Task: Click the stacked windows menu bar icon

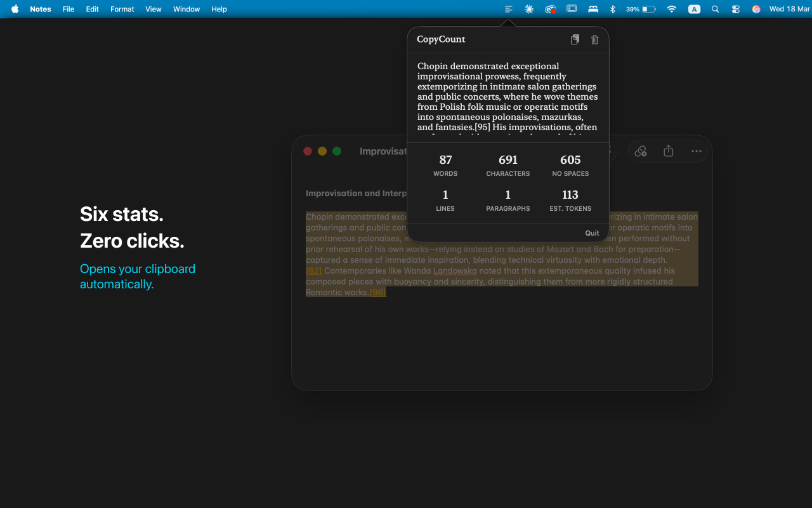Action: [572, 9]
